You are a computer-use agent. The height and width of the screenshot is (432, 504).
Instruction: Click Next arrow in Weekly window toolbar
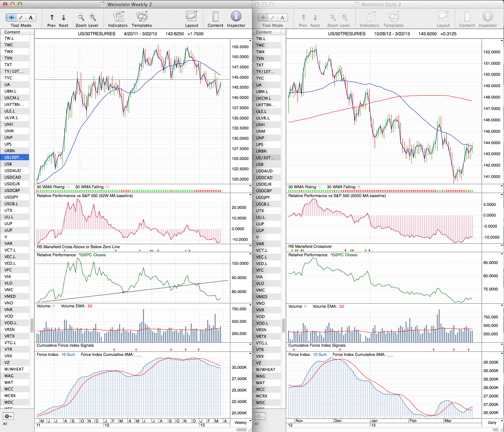click(x=64, y=18)
